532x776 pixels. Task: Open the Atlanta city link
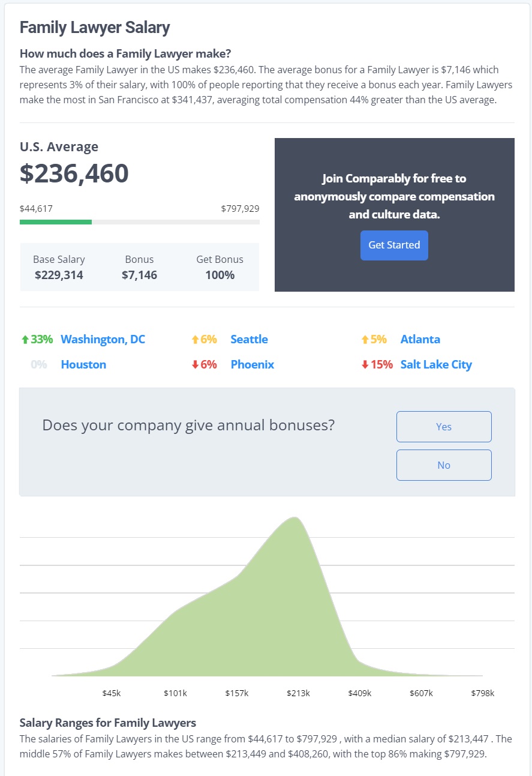tap(420, 339)
